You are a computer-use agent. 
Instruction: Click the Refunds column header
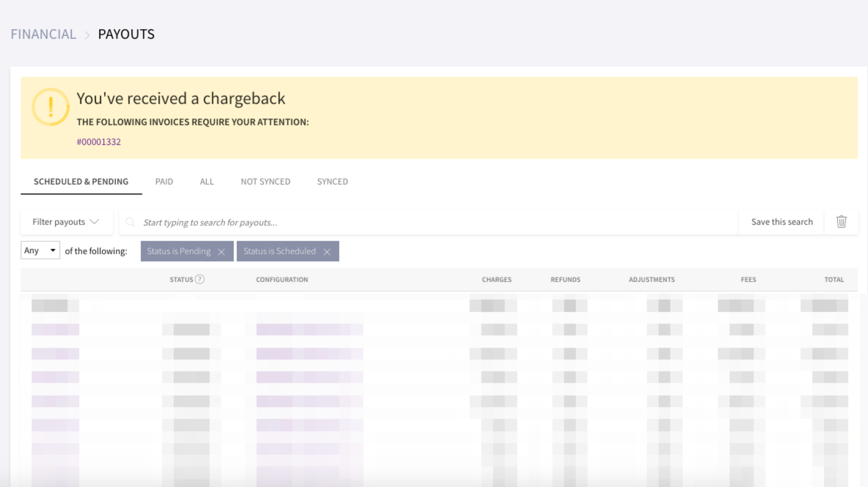pos(565,279)
